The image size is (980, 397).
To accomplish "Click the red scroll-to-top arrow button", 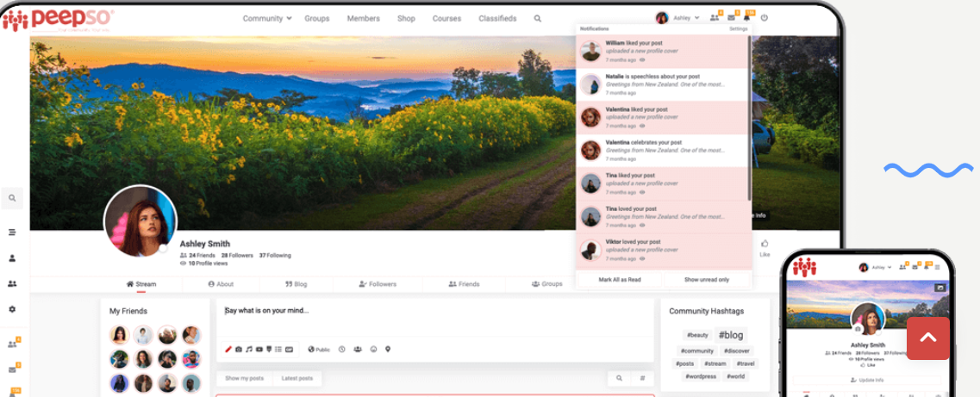I will [x=928, y=338].
